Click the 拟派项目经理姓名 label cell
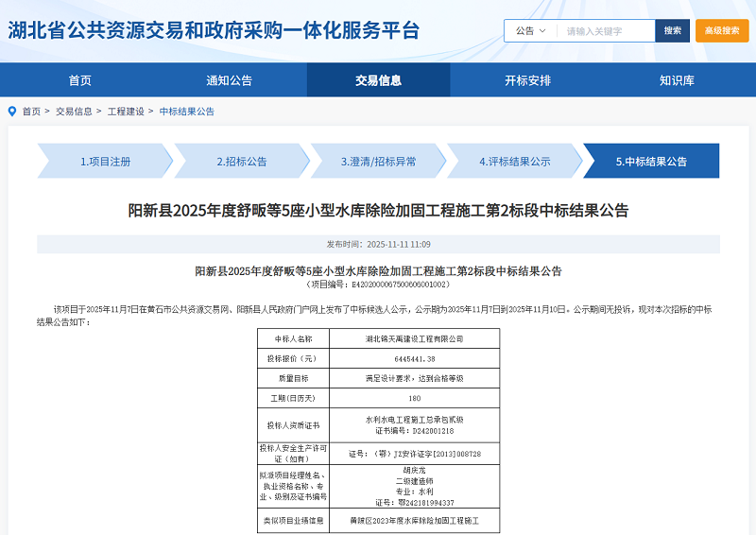This screenshot has width=756, height=535. (293, 486)
